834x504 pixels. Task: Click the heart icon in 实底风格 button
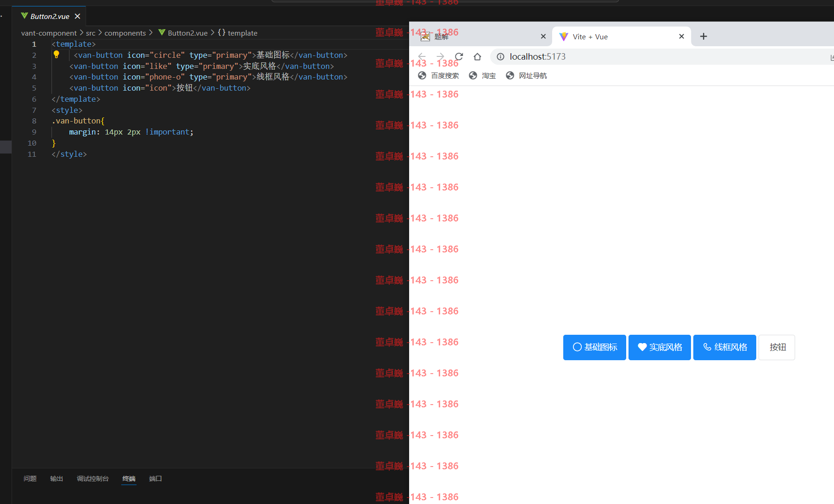642,347
